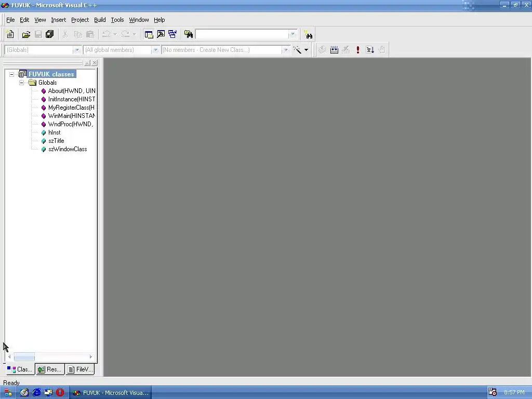The image size is (532, 399).
Task: Switch to the FileView tab
Action: click(79, 369)
